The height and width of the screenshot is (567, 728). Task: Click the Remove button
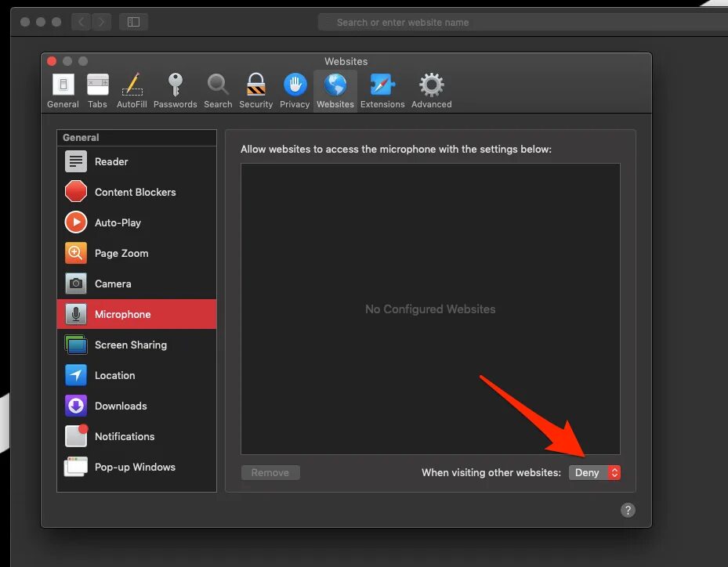point(270,472)
